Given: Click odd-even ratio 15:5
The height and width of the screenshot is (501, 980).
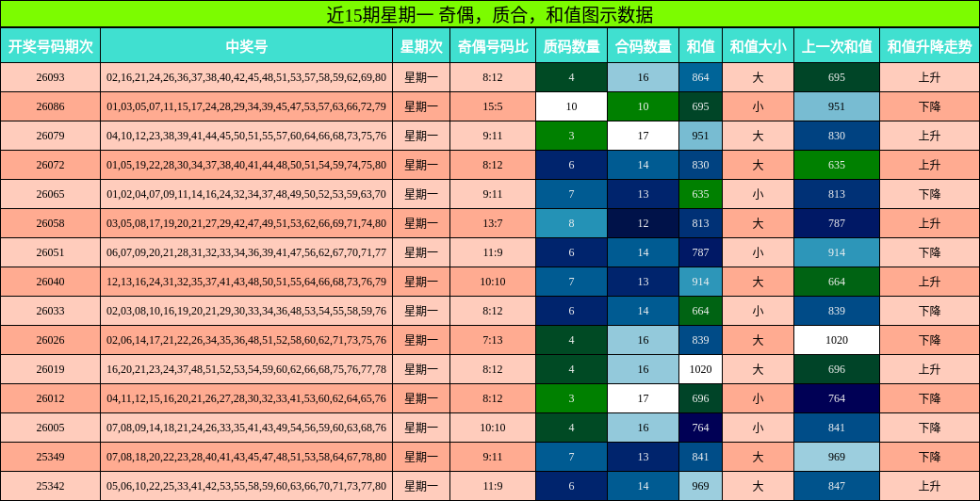Looking at the screenshot, I should [493, 106].
